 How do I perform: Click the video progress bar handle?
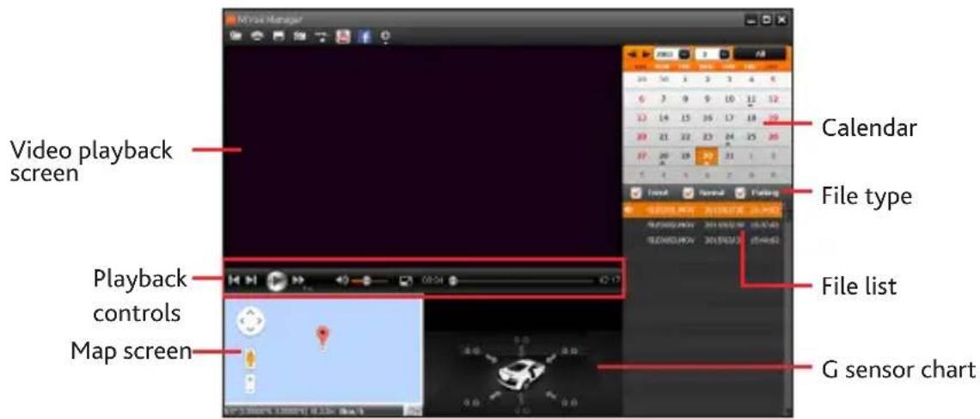(453, 280)
